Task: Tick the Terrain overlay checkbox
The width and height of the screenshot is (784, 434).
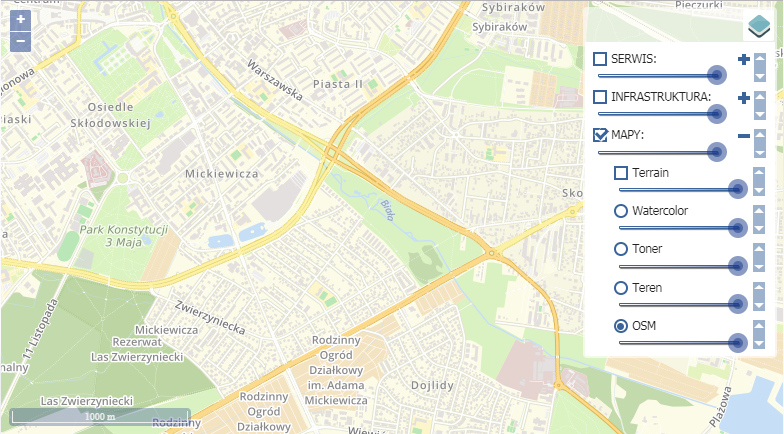Action: tap(620, 173)
